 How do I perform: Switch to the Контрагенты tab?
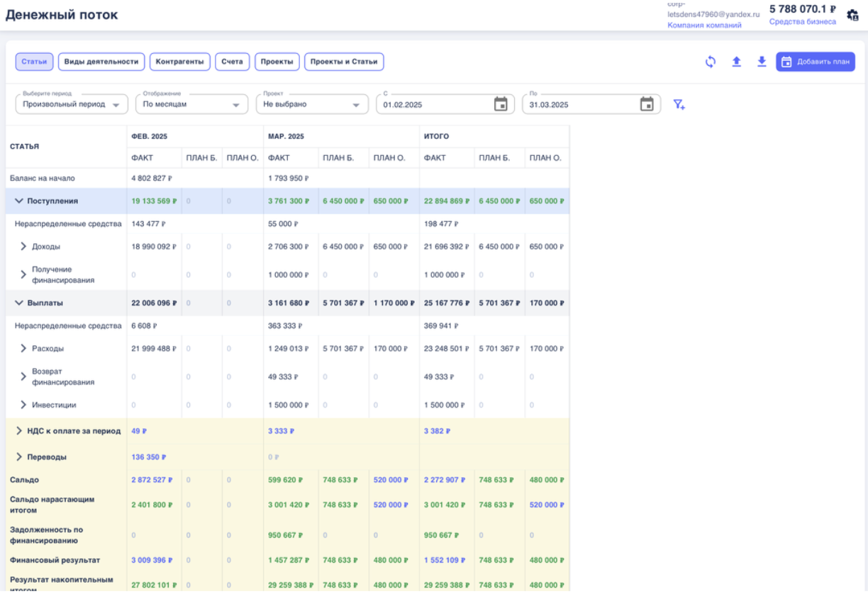180,62
